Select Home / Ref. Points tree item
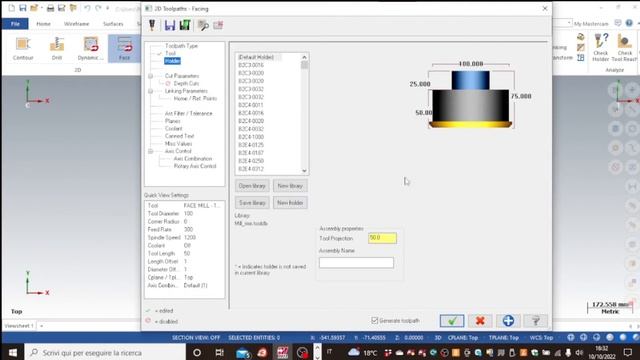 (195, 98)
